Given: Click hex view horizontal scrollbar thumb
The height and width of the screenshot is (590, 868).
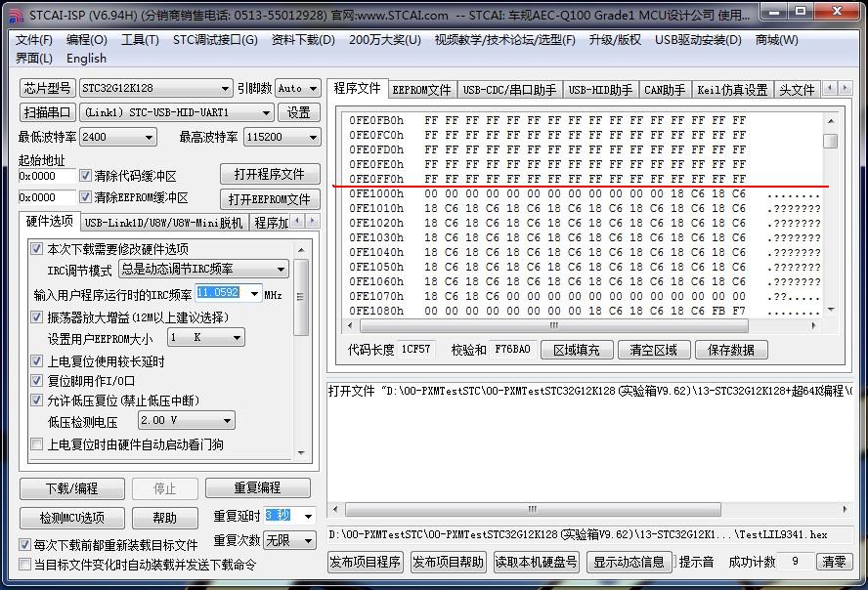Looking at the screenshot, I should [x=553, y=325].
